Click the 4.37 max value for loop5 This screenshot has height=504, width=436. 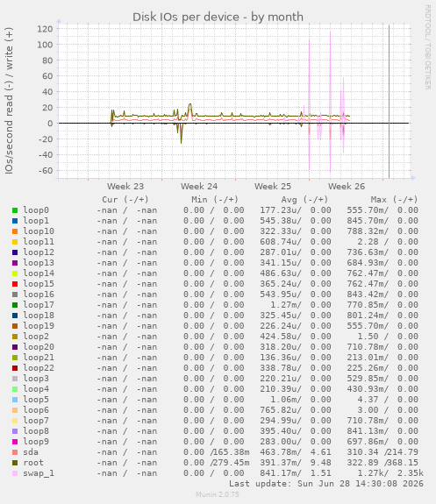pos(368,400)
